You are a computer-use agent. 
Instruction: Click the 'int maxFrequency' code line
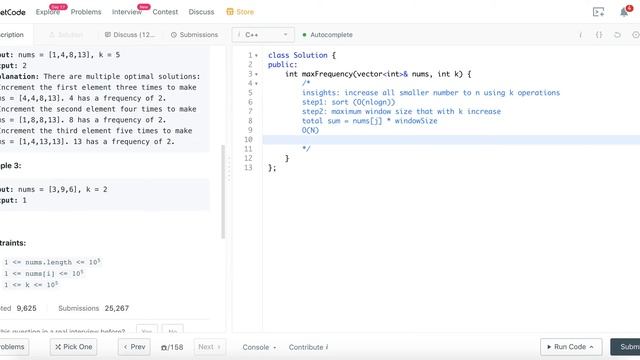point(378,74)
